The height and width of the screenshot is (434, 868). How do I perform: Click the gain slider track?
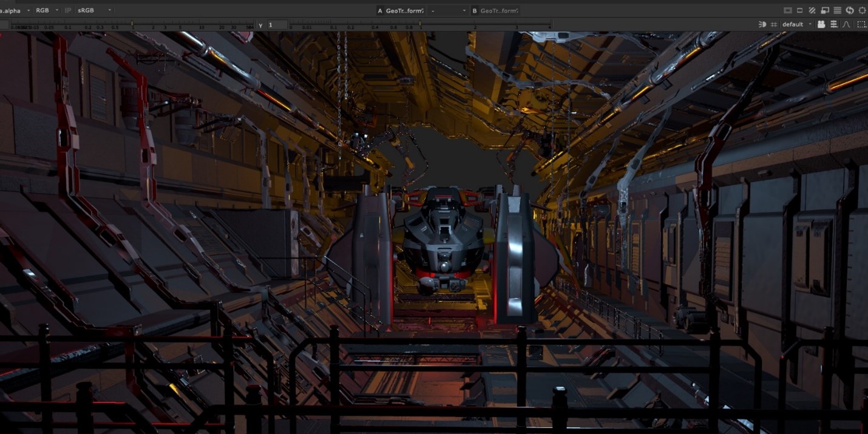tap(131, 25)
